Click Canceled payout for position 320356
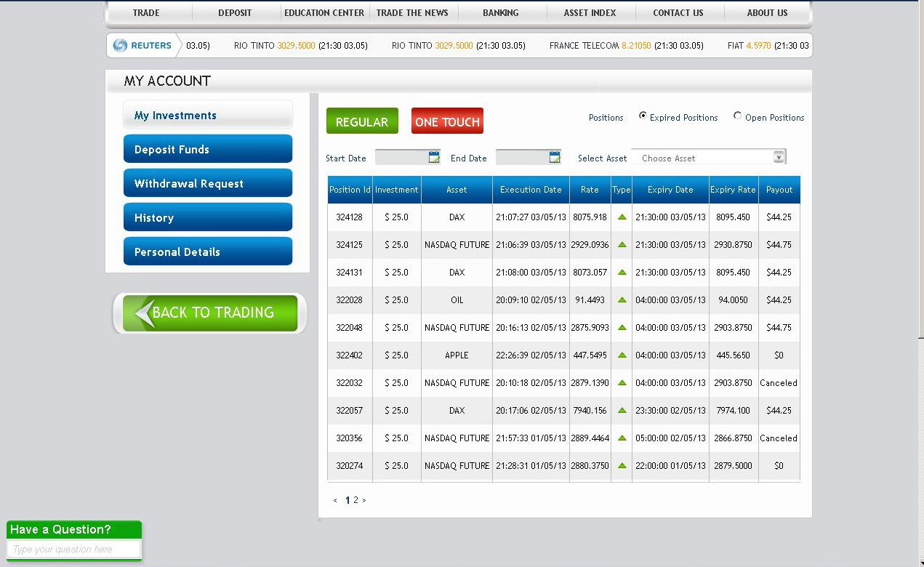The image size is (924, 567). (779, 438)
